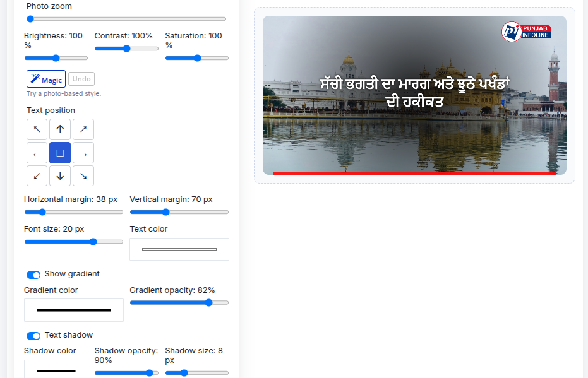Click the Undo button
The image size is (588, 378).
click(81, 79)
